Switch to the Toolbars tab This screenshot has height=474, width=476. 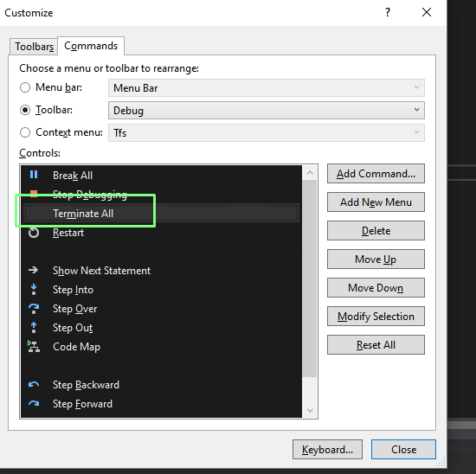tap(34, 47)
